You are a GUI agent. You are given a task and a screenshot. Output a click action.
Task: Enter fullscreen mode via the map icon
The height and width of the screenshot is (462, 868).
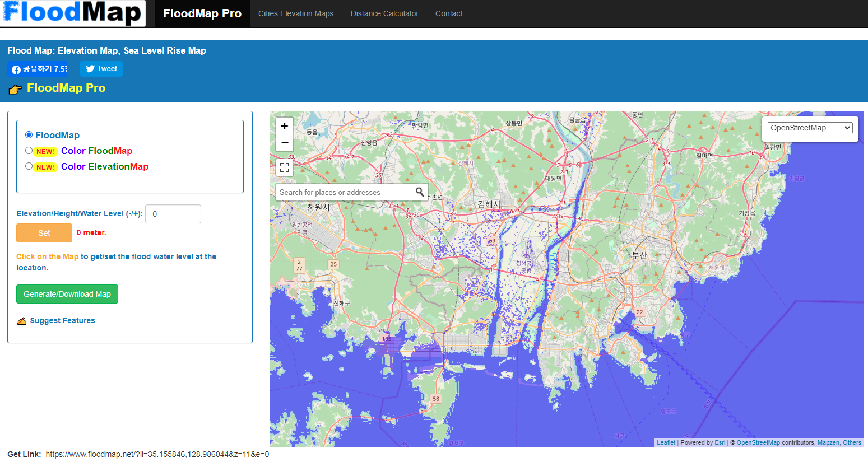[284, 167]
